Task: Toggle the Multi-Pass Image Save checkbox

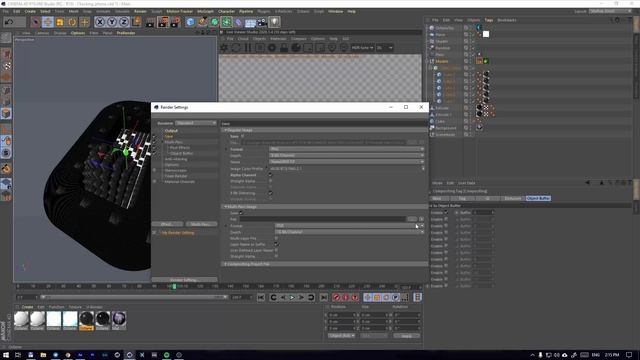Action: (x=241, y=213)
